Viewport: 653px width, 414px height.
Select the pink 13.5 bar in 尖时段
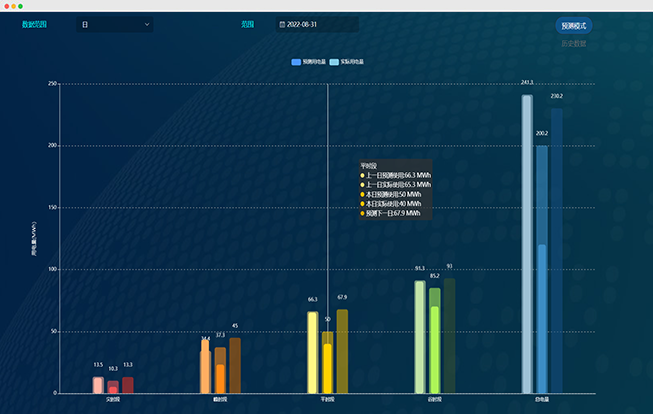coord(98,385)
